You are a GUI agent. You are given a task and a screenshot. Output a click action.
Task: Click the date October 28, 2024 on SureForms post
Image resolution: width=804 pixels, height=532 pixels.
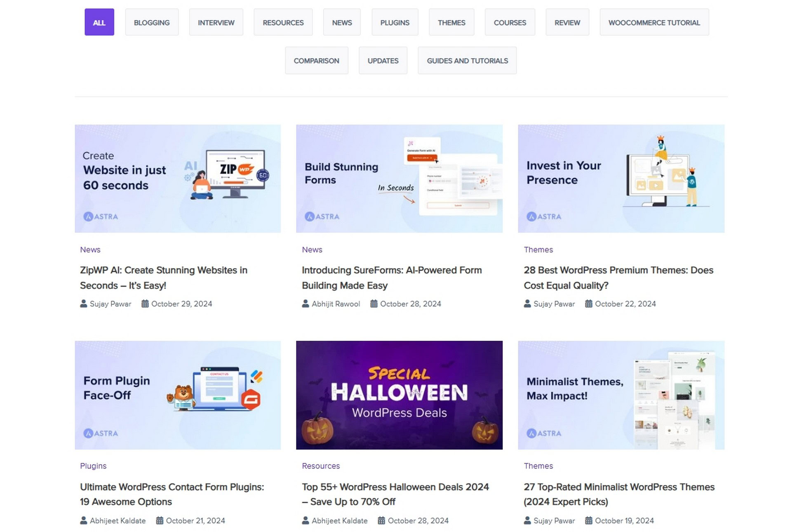click(411, 304)
